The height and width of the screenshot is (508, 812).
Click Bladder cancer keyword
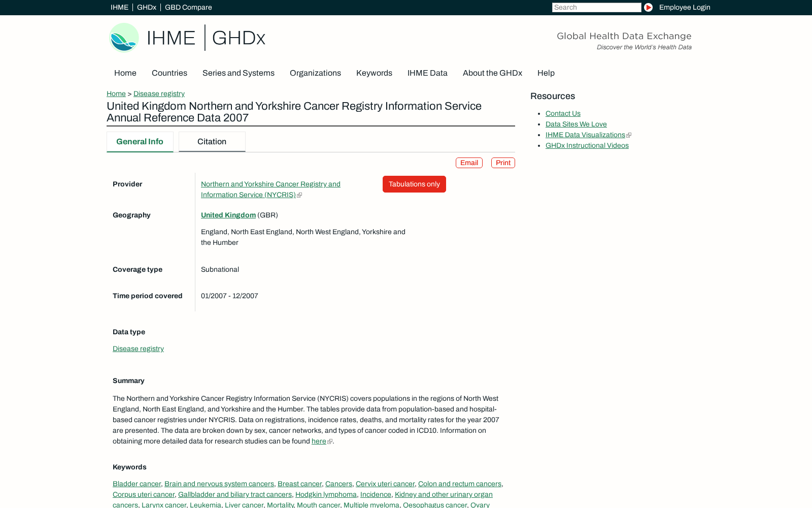[137, 484]
